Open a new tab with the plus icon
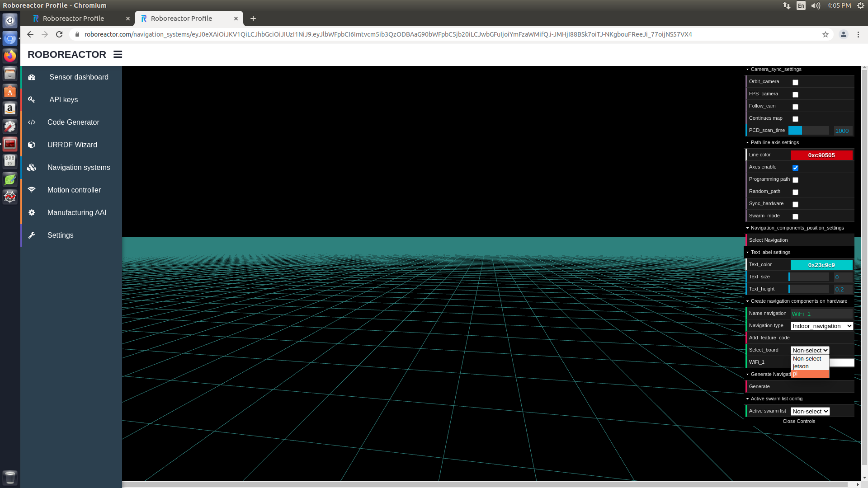 point(253,19)
